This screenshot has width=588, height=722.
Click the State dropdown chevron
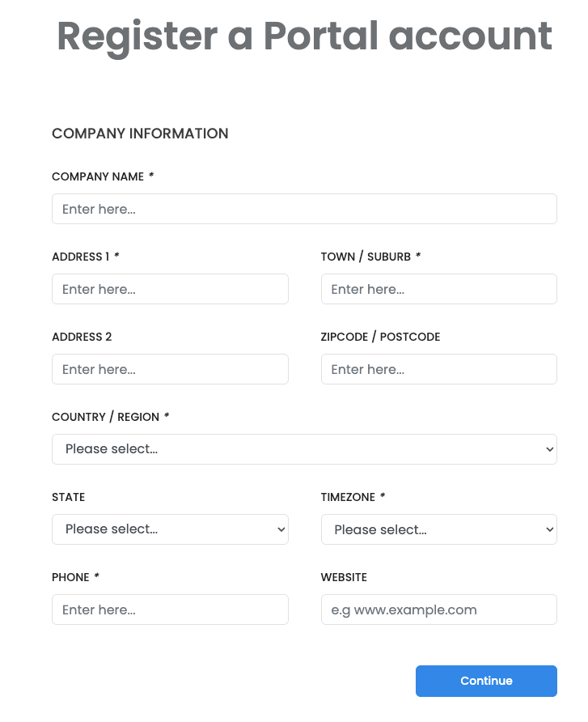[x=281, y=529]
